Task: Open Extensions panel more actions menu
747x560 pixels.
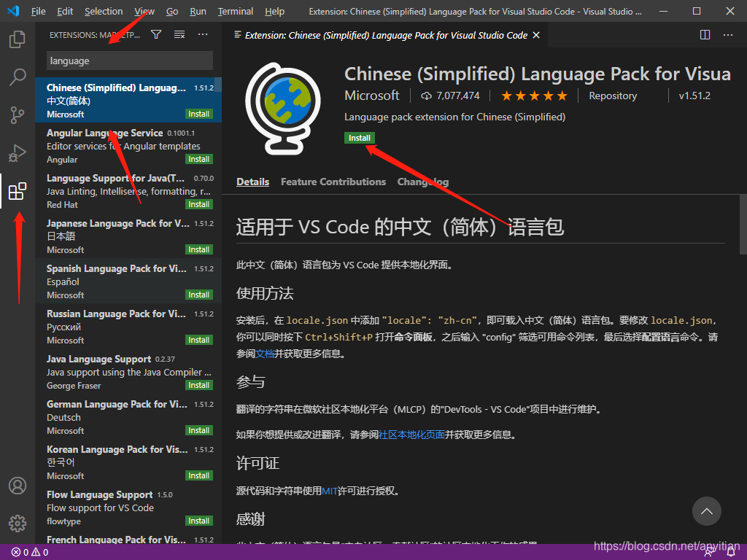Action: [203, 34]
